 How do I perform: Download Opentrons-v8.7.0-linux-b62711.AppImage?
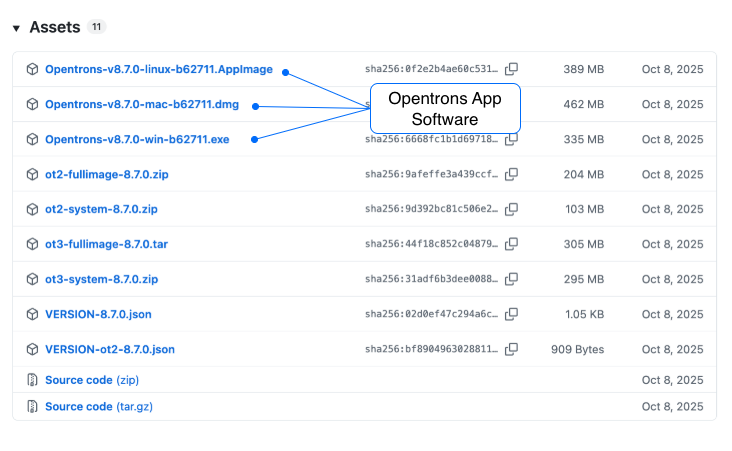pyautogui.click(x=159, y=69)
